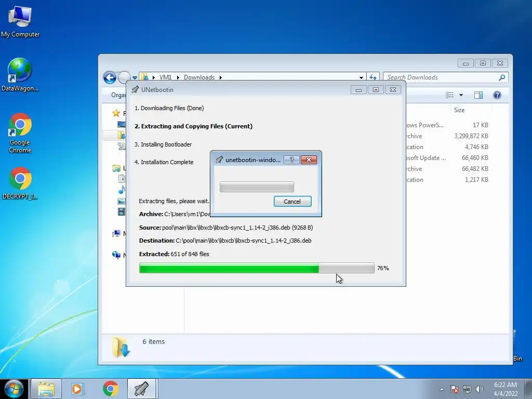Image resolution: width=532 pixels, height=399 pixels.
Task: Click the Downloads folder icon in details pane
Action: [121, 347]
